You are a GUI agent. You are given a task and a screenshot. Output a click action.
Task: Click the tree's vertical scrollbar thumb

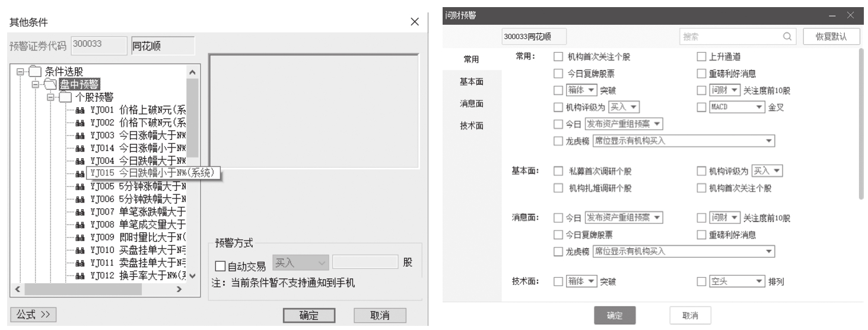(192, 118)
